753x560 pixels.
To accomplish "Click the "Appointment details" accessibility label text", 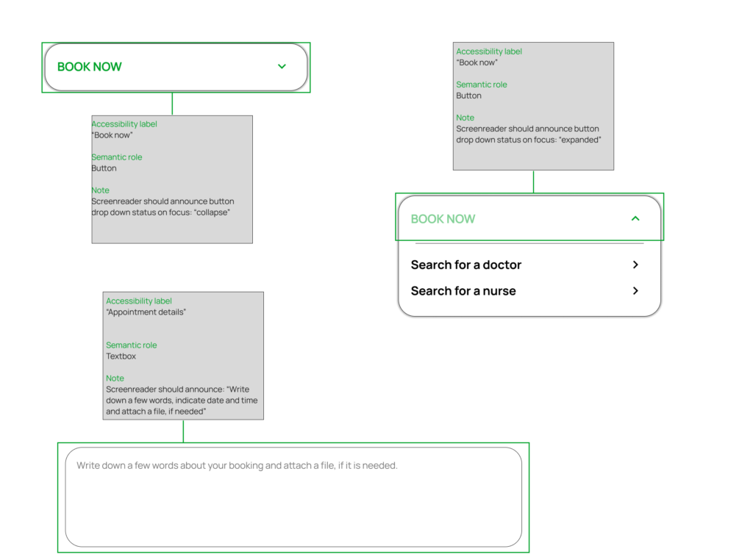I will point(146,312).
